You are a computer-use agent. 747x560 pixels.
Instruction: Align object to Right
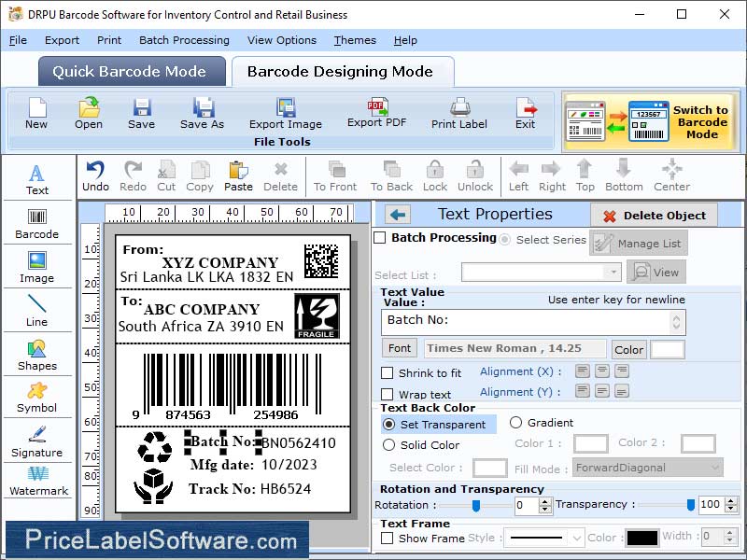point(552,176)
